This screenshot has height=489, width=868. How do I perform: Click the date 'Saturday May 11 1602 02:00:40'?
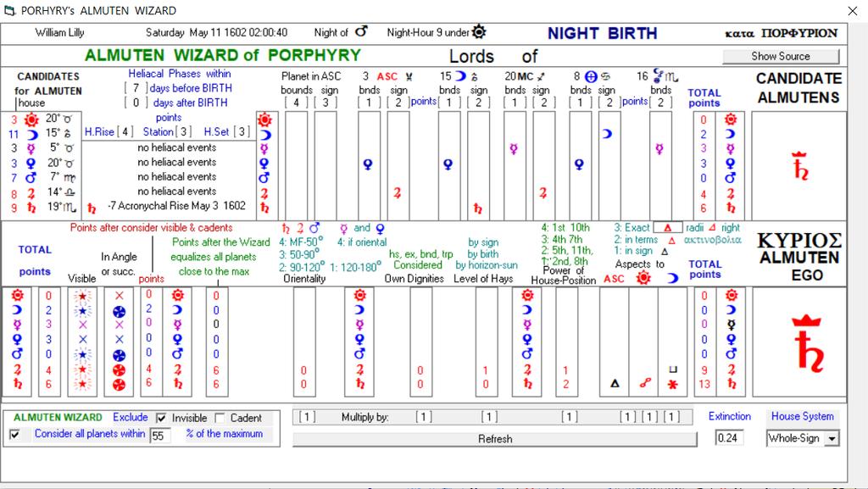(x=216, y=32)
